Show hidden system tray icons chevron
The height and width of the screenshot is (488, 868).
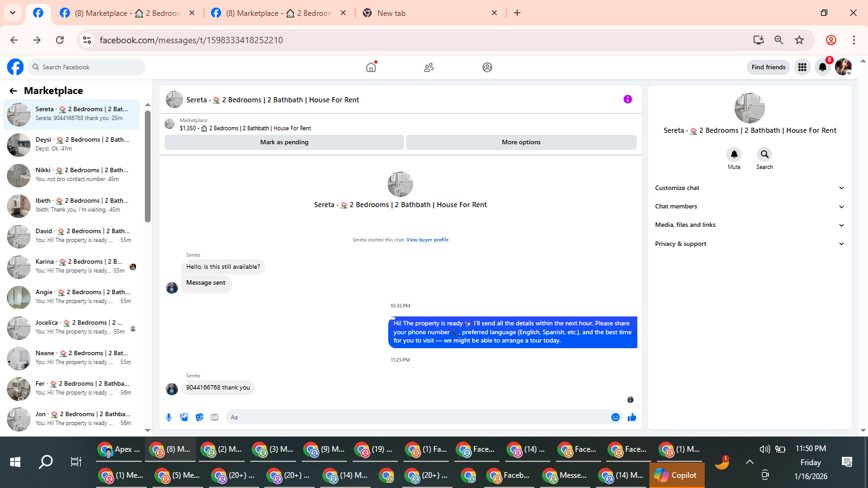point(750,463)
